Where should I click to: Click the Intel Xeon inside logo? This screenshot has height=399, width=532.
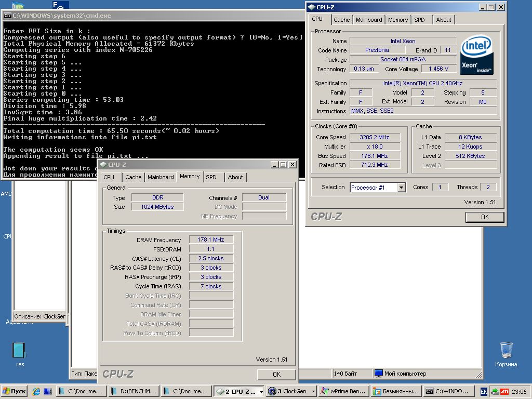(476, 55)
